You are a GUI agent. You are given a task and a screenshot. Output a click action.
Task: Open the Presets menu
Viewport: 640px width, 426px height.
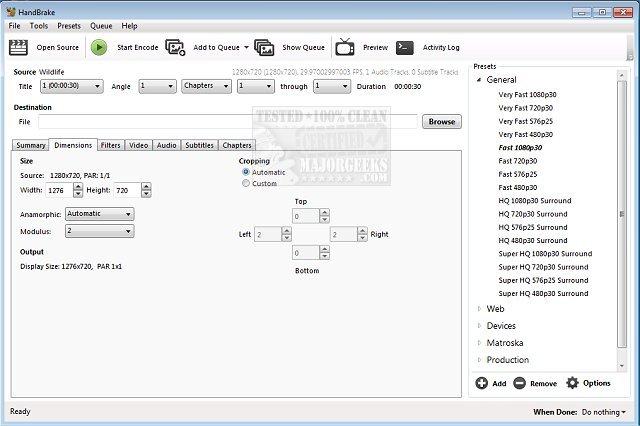69,25
